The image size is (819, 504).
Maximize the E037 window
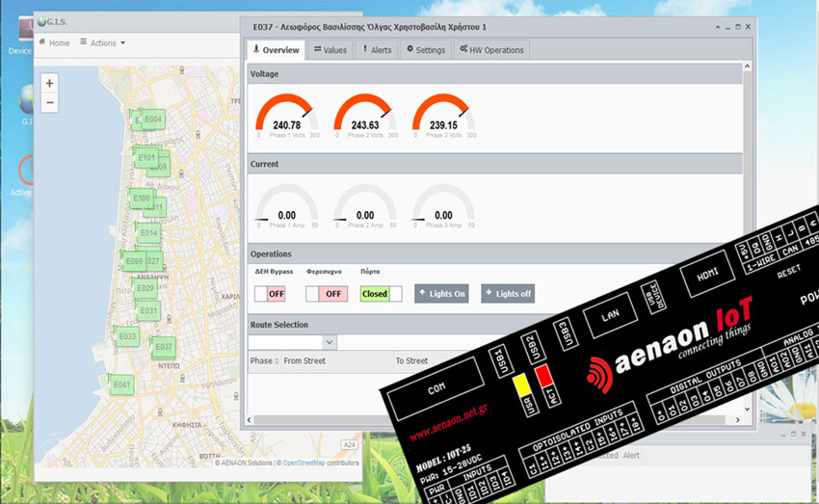coord(738,27)
